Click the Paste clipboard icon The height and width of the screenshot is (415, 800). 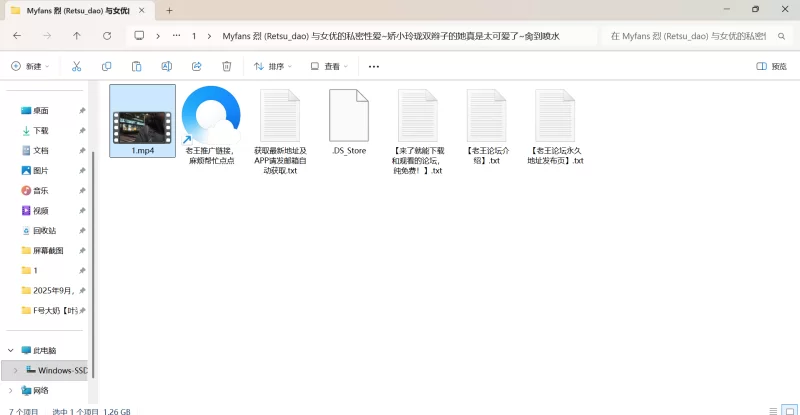pyautogui.click(x=136, y=66)
